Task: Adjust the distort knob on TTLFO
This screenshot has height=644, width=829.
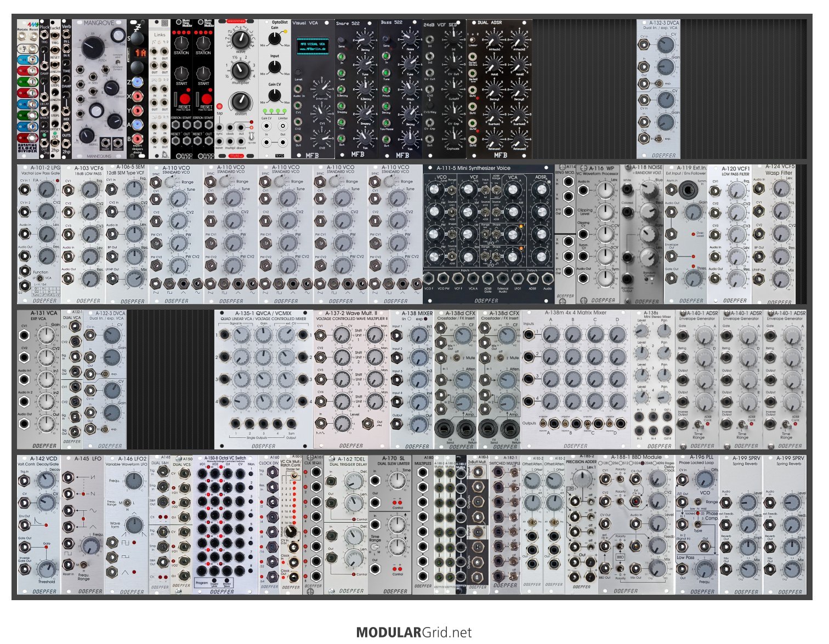Action: pyautogui.click(x=240, y=101)
